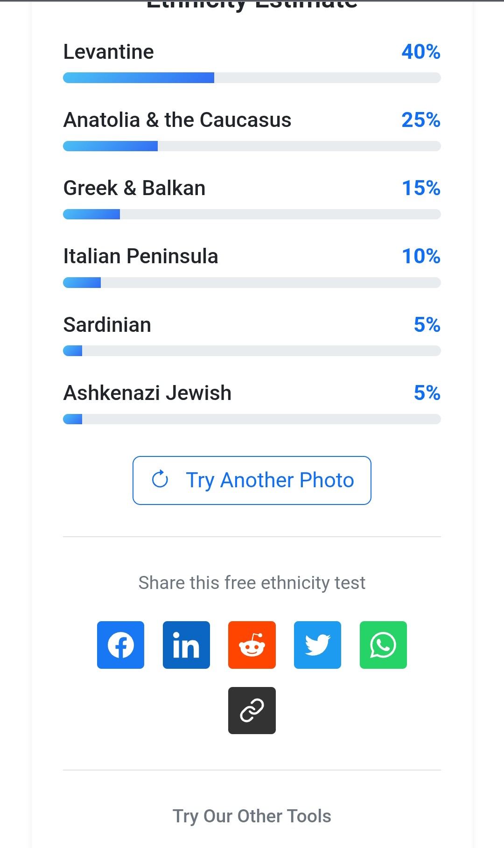Click the Anatolia & the Caucasus bar
Viewport: 504px width, 848px height.
pos(252,146)
